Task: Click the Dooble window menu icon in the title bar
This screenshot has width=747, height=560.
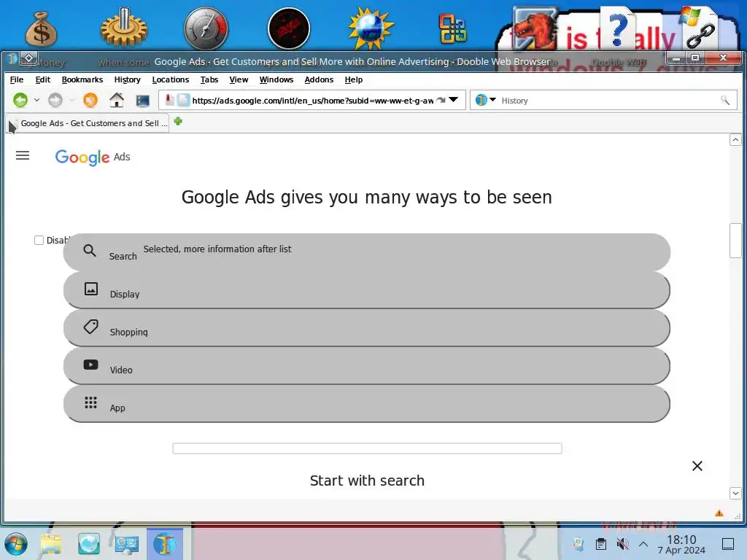Action: click(28, 58)
